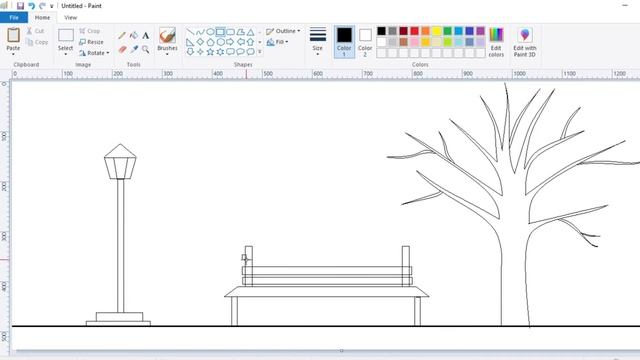Choose the Down arrow shape
Viewport: 640px width, 360px height.
coord(190,51)
